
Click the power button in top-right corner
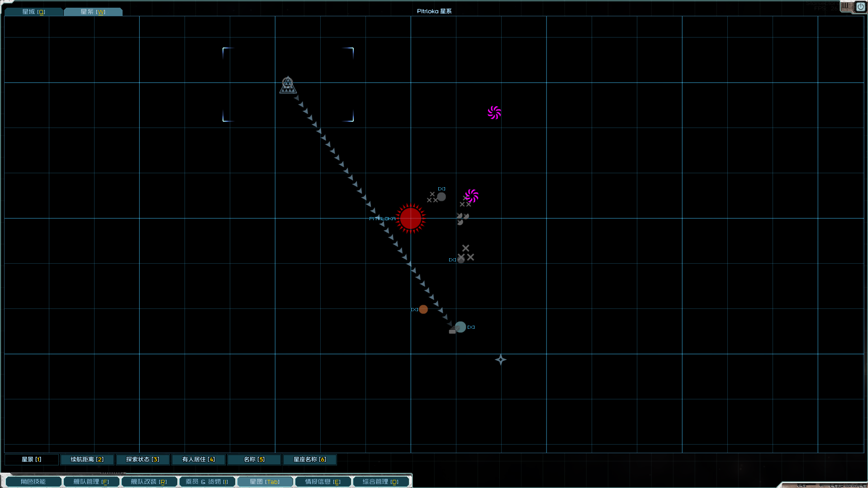860,7
